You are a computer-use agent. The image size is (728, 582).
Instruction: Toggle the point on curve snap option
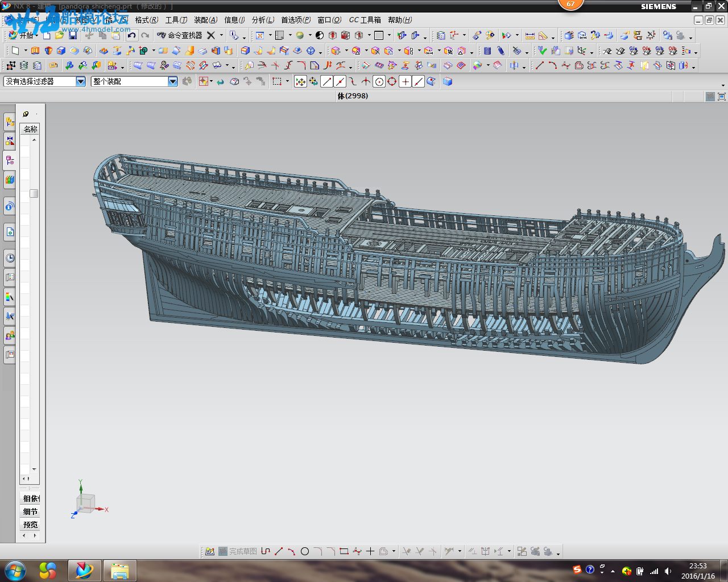pyautogui.click(x=418, y=81)
